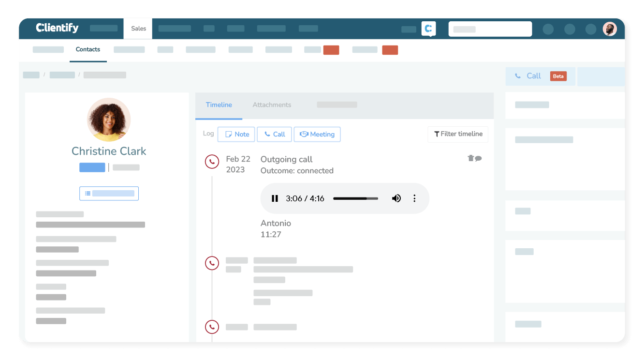Select Contacts in the navigation bar
The image size is (644, 361).
click(88, 49)
